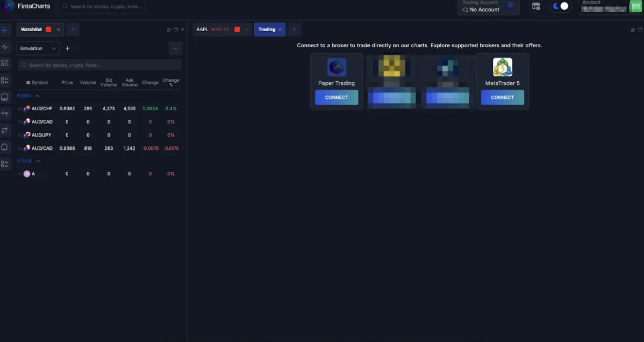Connect to Paper Trading
The height and width of the screenshot is (342, 644).
[x=337, y=97]
